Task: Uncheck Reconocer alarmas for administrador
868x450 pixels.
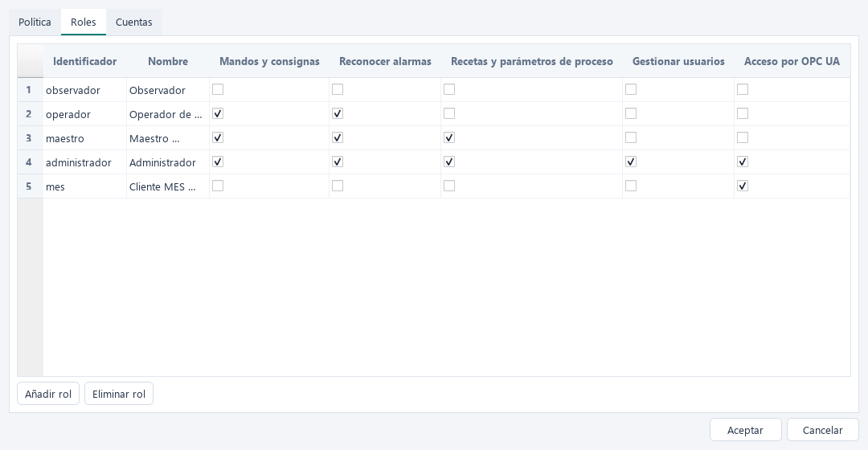Action: 338,162
